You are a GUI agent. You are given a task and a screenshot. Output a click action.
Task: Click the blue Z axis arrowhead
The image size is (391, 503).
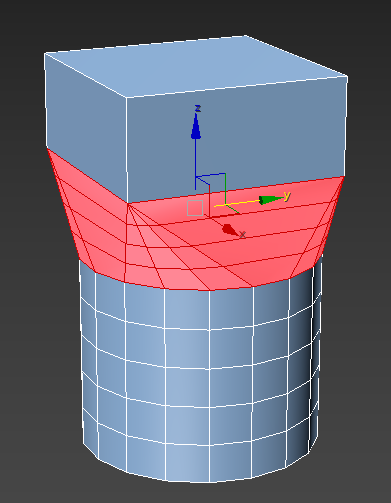point(196,126)
